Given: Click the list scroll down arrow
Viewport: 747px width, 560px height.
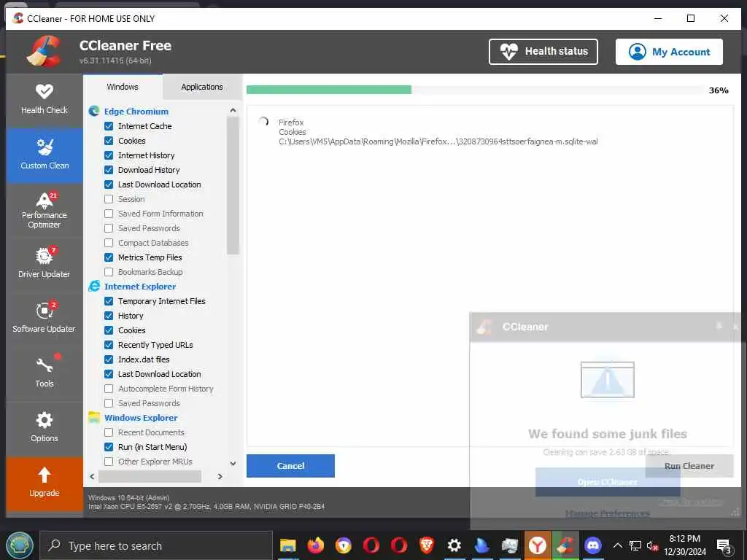Looking at the screenshot, I should point(233,463).
